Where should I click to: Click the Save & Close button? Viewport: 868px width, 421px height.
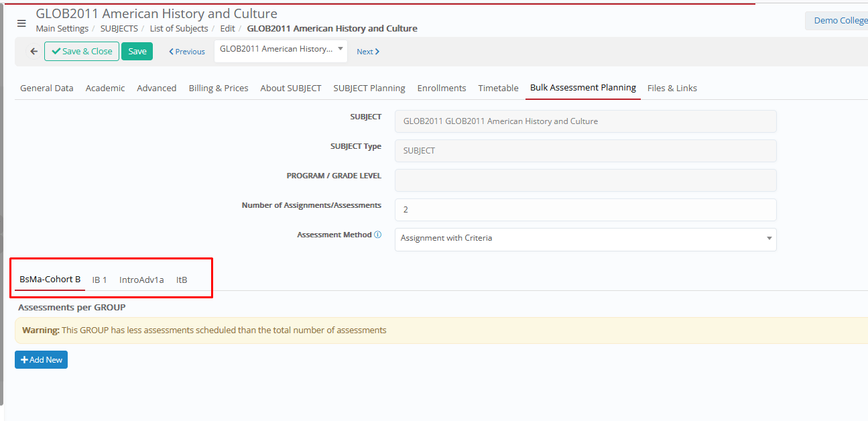pyautogui.click(x=82, y=52)
